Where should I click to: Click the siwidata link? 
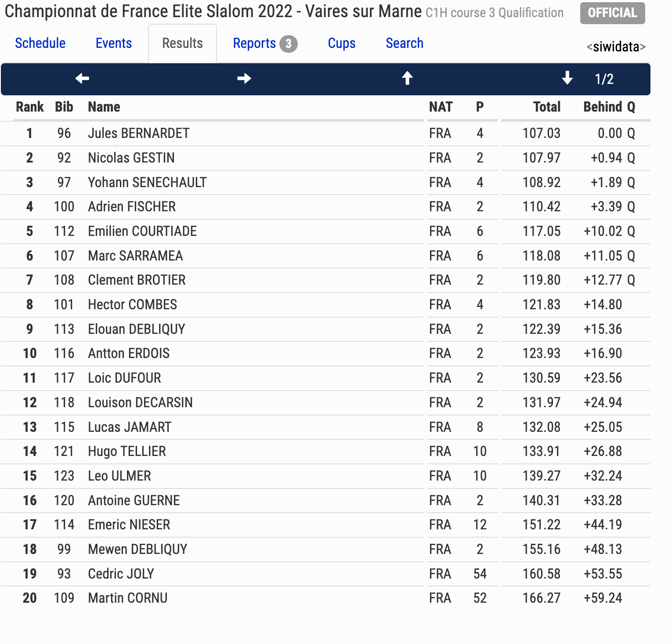tap(616, 47)
